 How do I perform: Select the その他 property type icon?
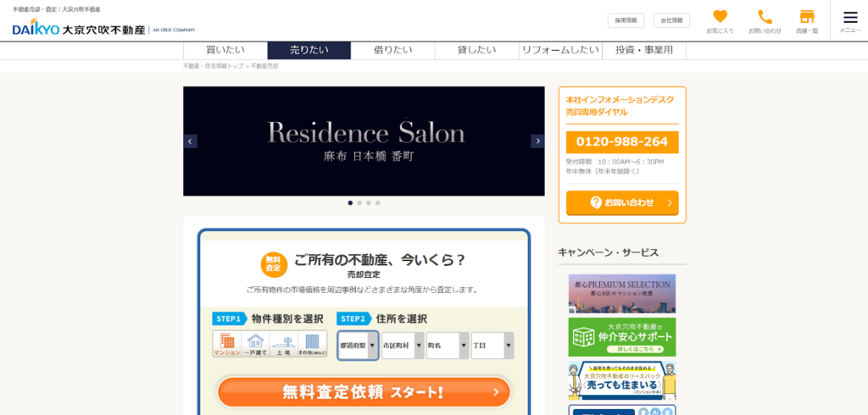312,344
